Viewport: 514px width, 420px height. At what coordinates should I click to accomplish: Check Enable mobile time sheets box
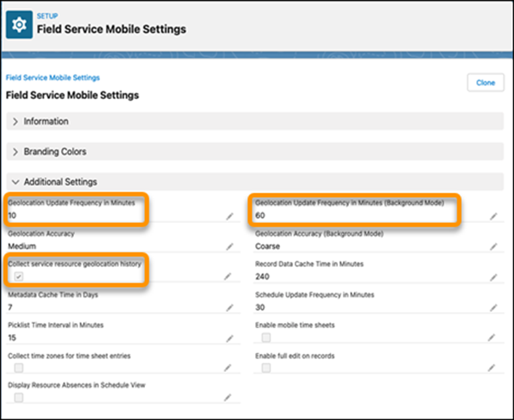(x=266, y=338)
